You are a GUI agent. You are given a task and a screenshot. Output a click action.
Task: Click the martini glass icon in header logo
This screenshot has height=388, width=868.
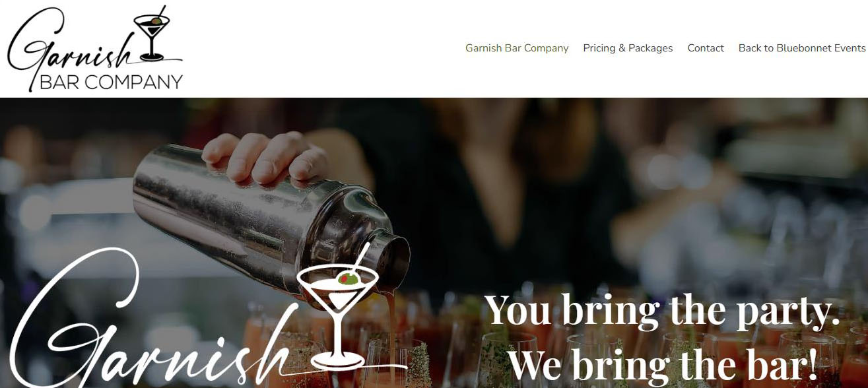click(x=152, y=34)
